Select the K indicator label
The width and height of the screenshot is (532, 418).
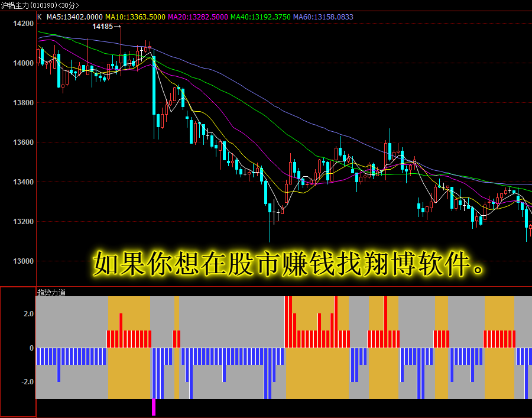pos(40,17)
